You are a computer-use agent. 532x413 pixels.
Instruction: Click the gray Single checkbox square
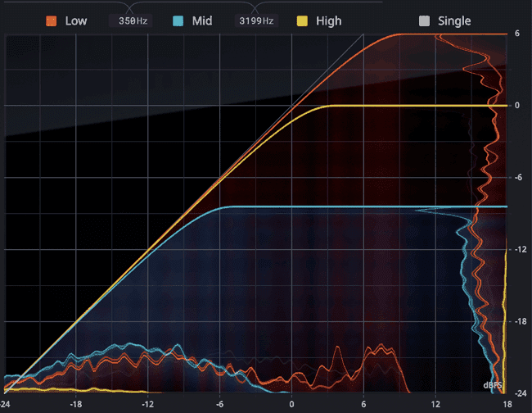pos(424,21)
